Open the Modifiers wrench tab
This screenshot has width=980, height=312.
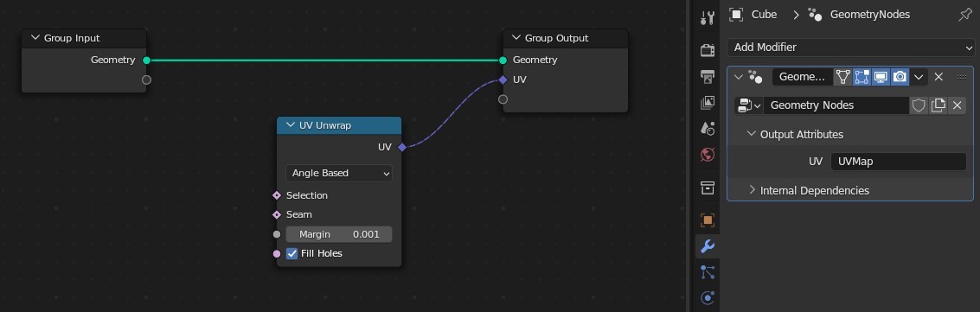coord(708,245)
